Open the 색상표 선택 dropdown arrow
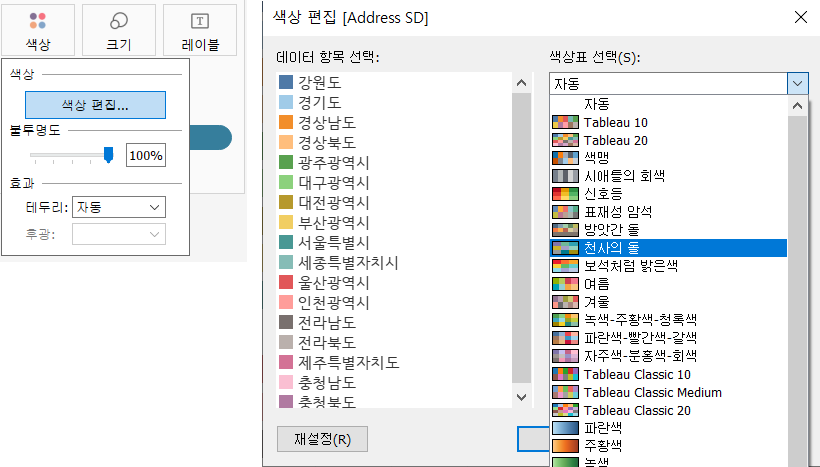 798,83
